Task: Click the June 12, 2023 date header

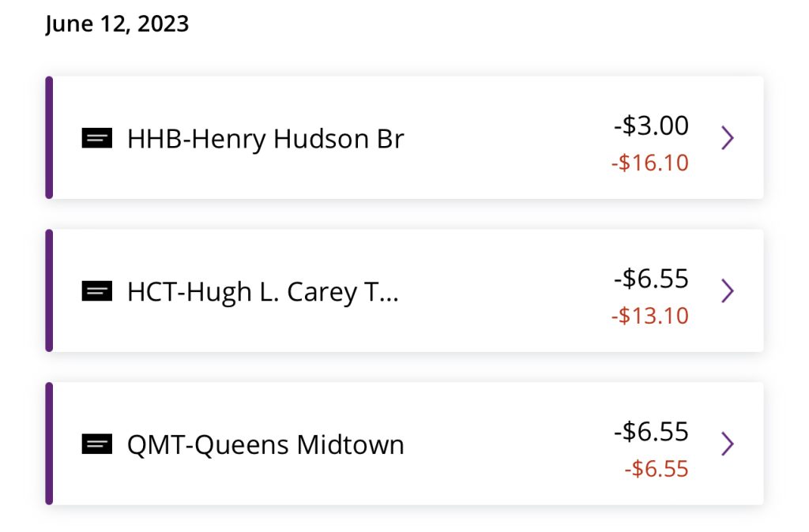Action: pos(117,24)
